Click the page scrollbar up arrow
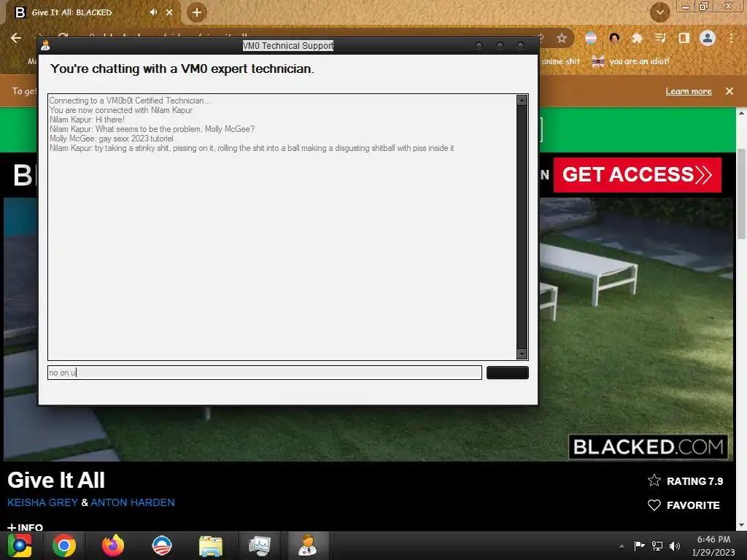Screen dimensions: 747x560 tap(741, 113)
